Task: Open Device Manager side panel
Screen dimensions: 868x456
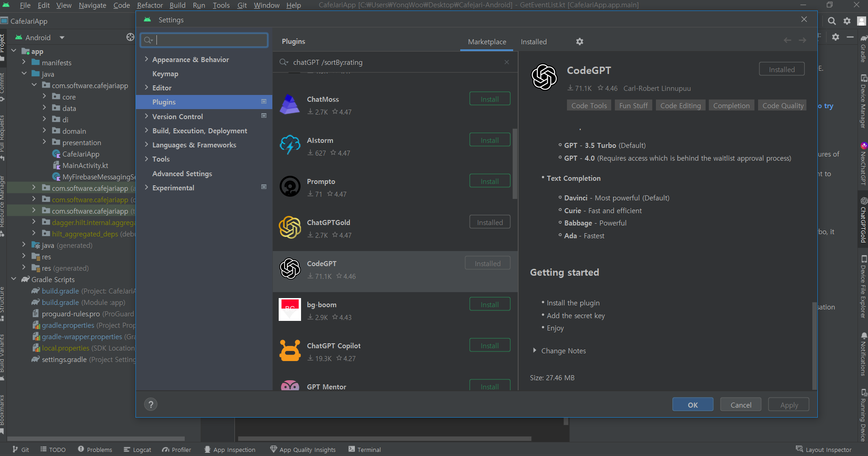Action: pos(863,101)
